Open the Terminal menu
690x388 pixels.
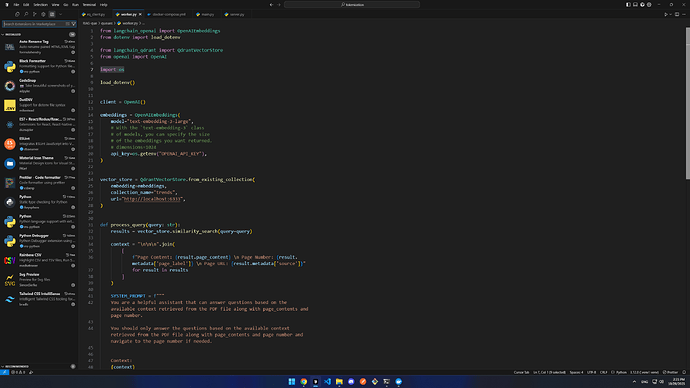point(89,4)
